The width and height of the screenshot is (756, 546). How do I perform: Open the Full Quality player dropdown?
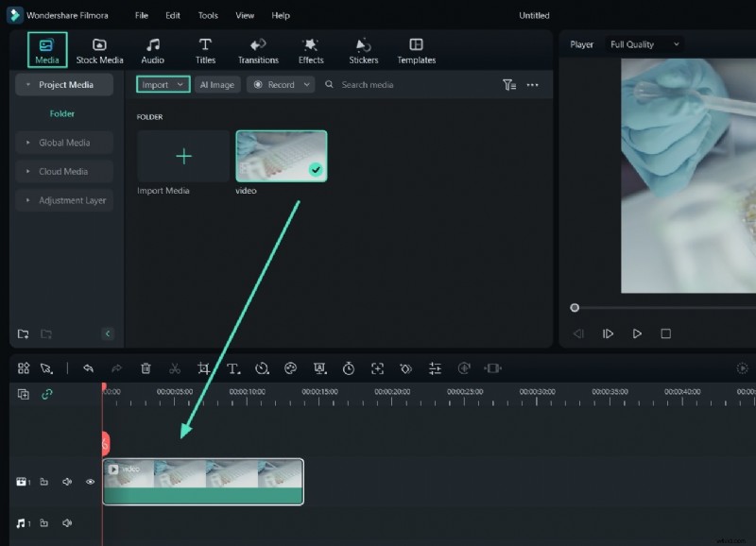click(x=644, y=44)
